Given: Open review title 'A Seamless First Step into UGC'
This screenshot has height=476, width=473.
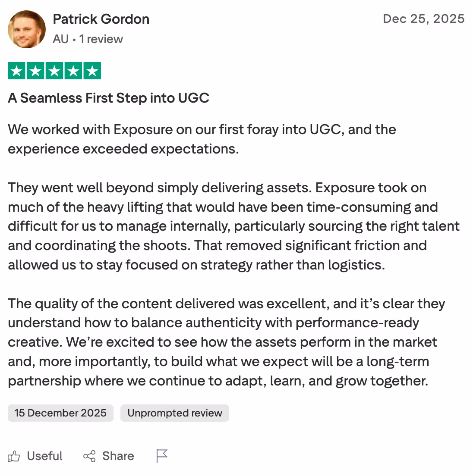Looking at the screenshot, I should (108, 98).
